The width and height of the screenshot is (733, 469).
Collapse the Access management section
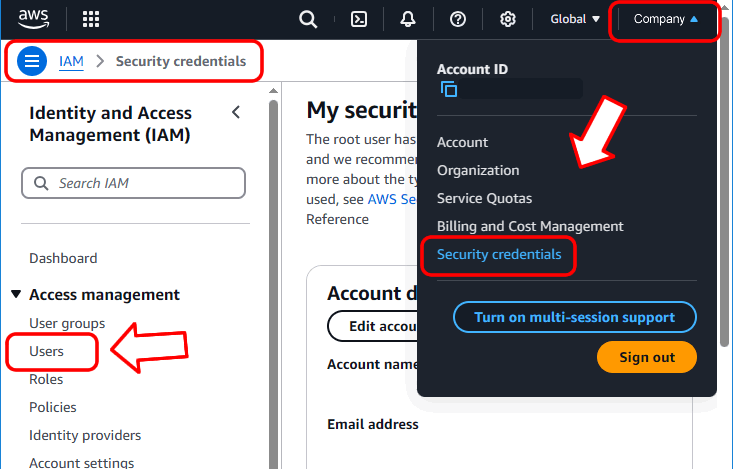coord(16,294)
